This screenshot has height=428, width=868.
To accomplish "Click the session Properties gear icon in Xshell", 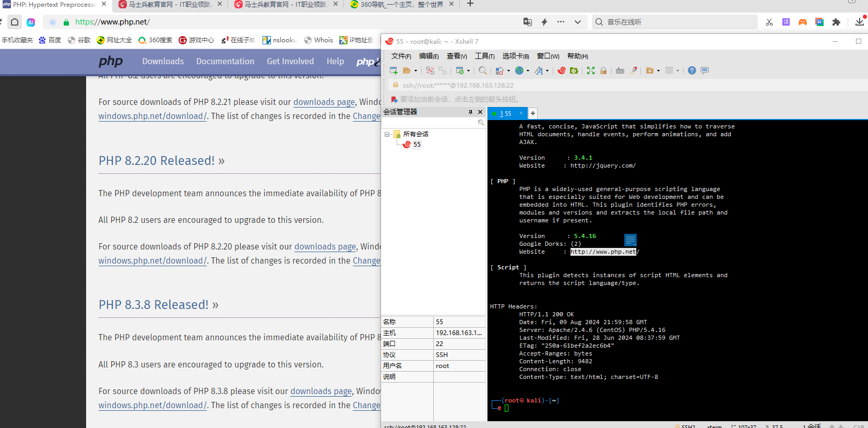I will pos(460,70).
